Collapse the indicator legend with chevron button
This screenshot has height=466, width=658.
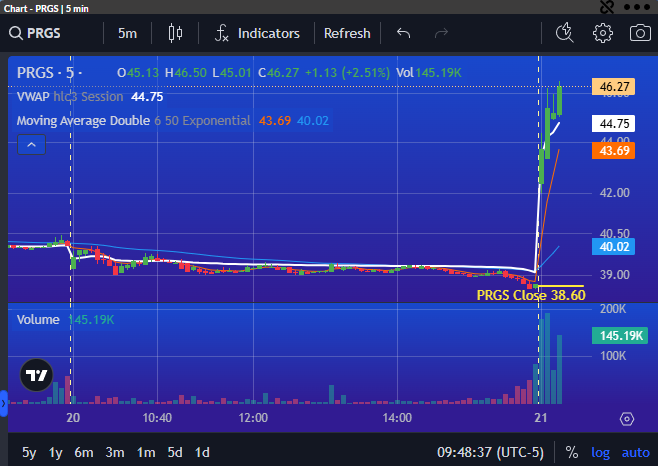(x=31, y=145)
